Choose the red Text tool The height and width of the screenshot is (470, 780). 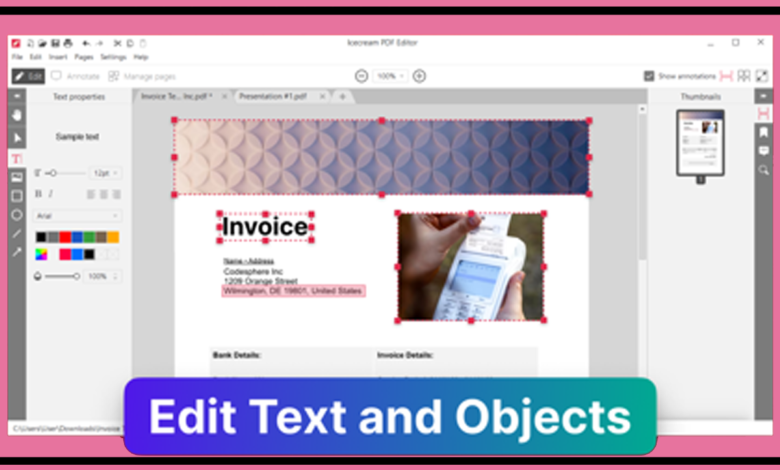[x=17, y=159]
